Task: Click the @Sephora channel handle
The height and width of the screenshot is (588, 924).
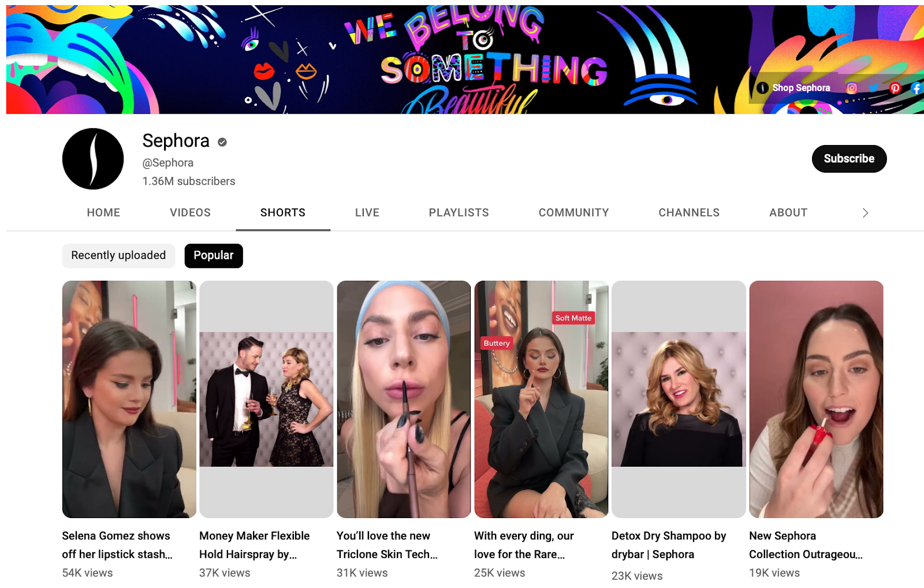Action: tap(168, 163)
